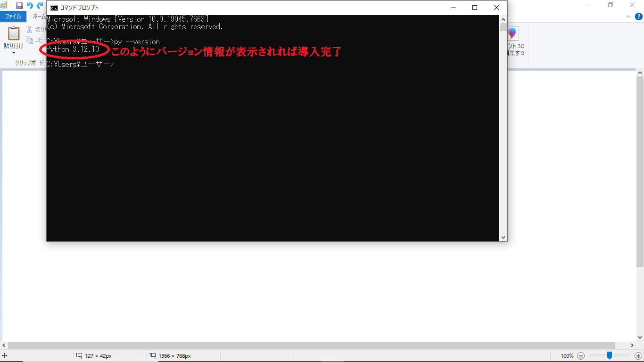Minimize the Command Prompt window
Screen dimensions: 644x362
click(x=454, y=8)
